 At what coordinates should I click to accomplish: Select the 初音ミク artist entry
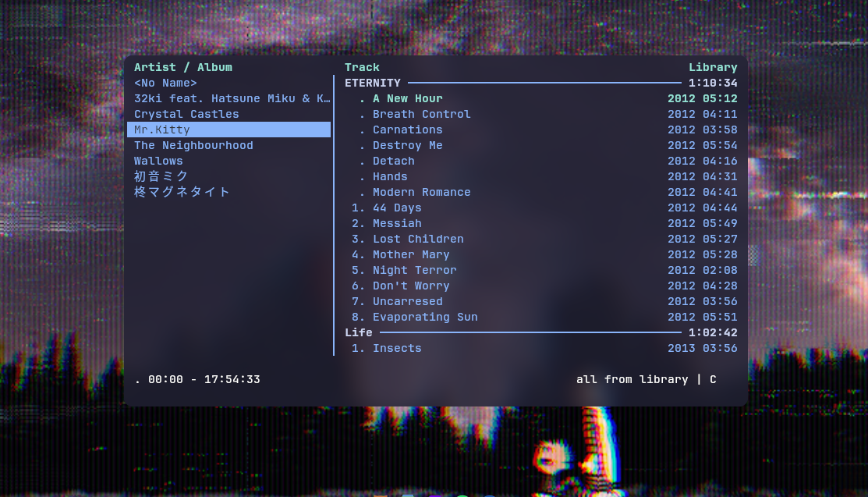click(x=161, y=176)
